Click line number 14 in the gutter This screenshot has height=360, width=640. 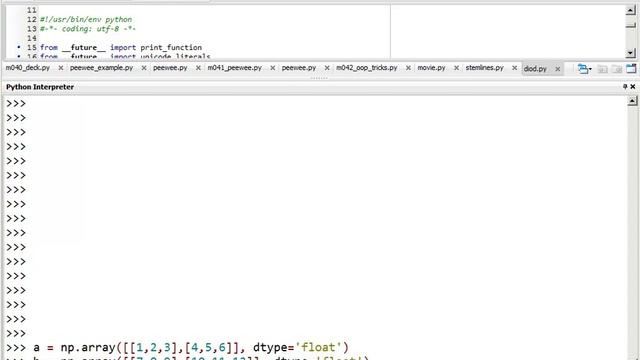[x=32, y=38]
